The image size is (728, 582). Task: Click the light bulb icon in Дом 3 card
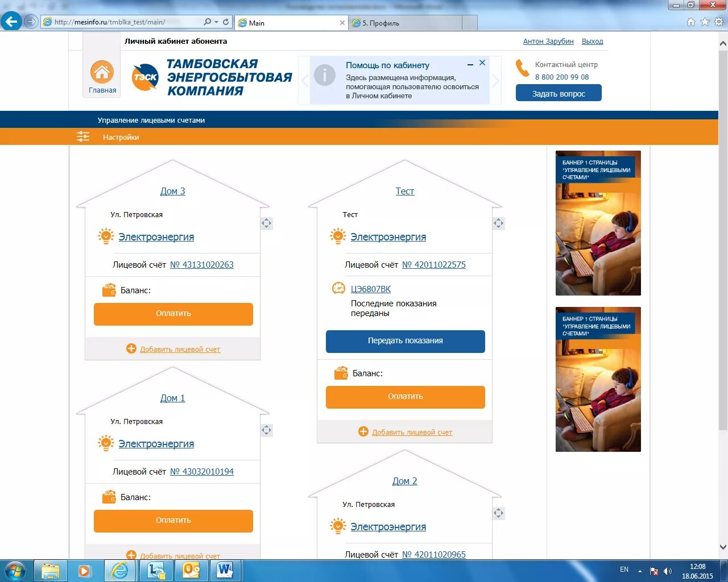[106, 236]
